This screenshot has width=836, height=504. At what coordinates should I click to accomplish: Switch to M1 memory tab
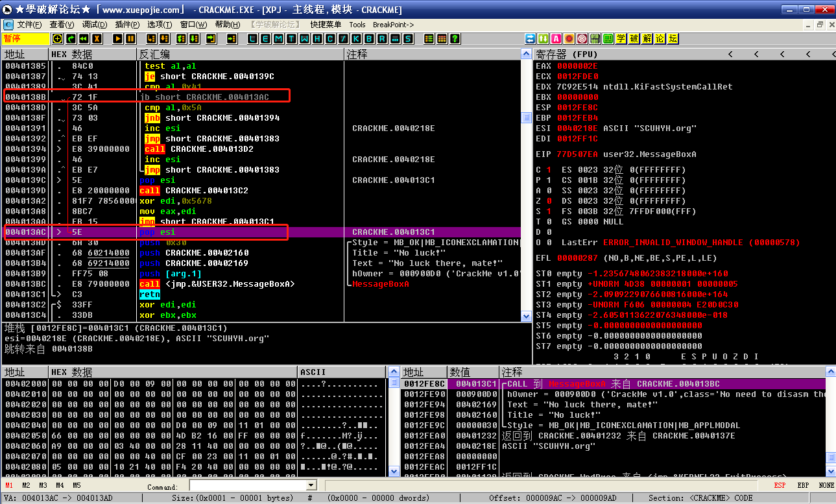pyautogui.click(x=9, y=485)
